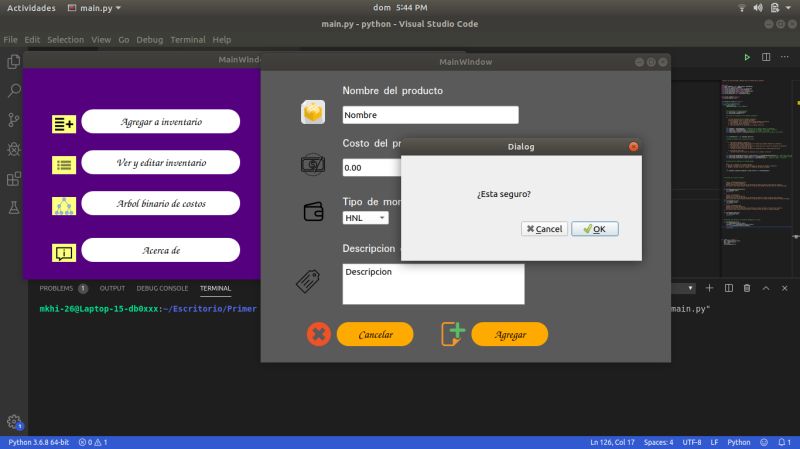
Task: Split the terminal panel
Action: 729,288
